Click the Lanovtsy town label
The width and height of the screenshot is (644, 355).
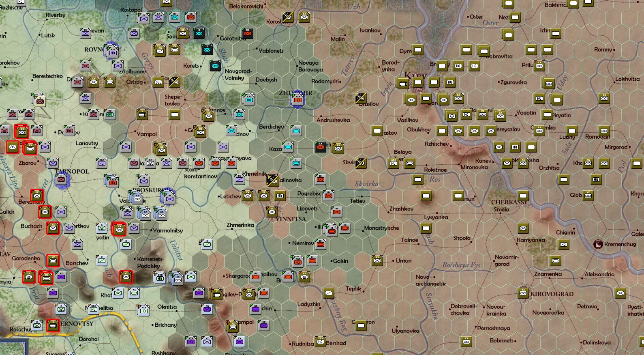(87, 143)
